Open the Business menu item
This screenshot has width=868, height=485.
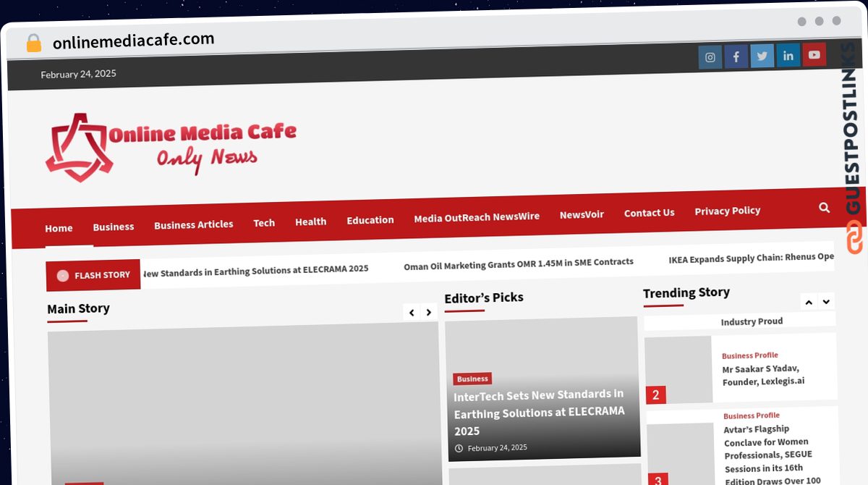tap(114, 227)
